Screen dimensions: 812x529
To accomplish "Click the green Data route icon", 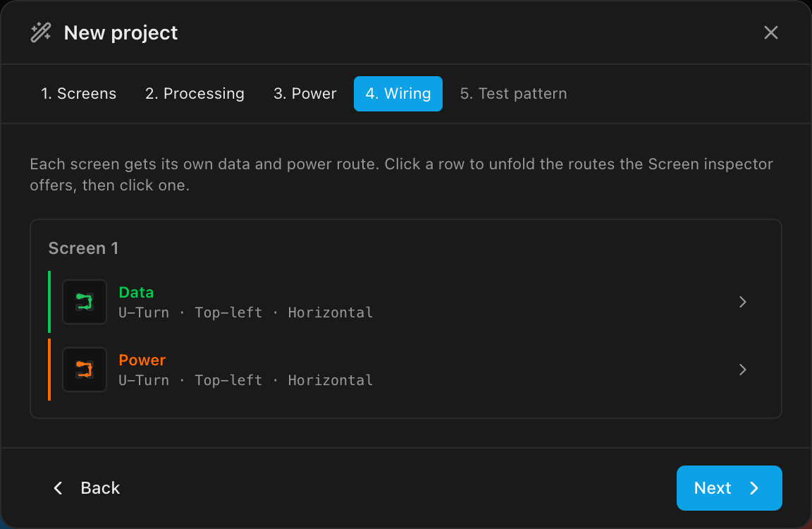I will coord(85,302).
